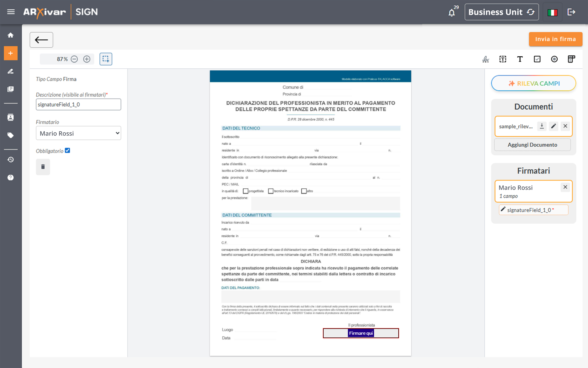Image resolution: width=588 pixels, height=368 pixels.
Task: Click Aggiungi Documento button
Action: click(x=532, y=145)
